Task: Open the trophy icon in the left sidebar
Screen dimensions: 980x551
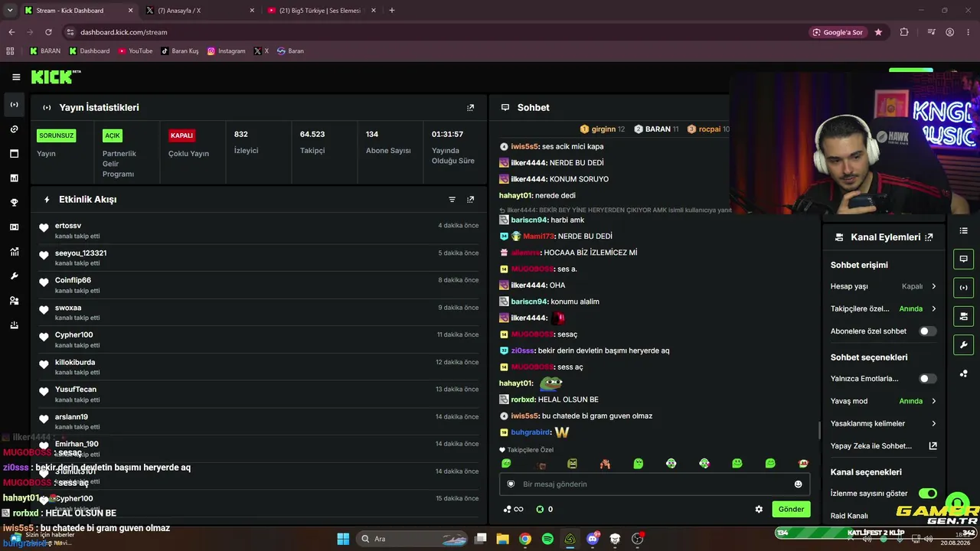Action: (x=14, y=203)
